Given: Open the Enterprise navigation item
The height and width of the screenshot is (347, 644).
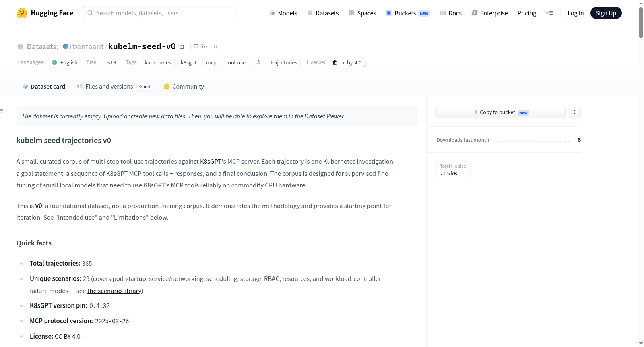Looking at the screenshot, I should pos(489,13).
